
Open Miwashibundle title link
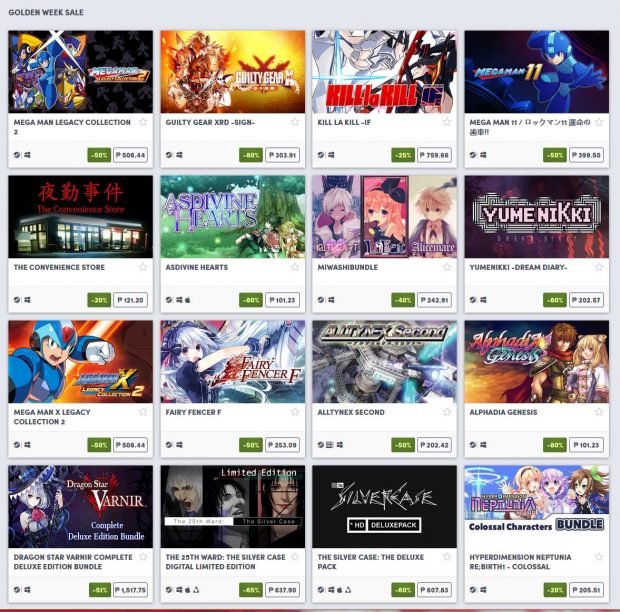[x=348, y=267]
